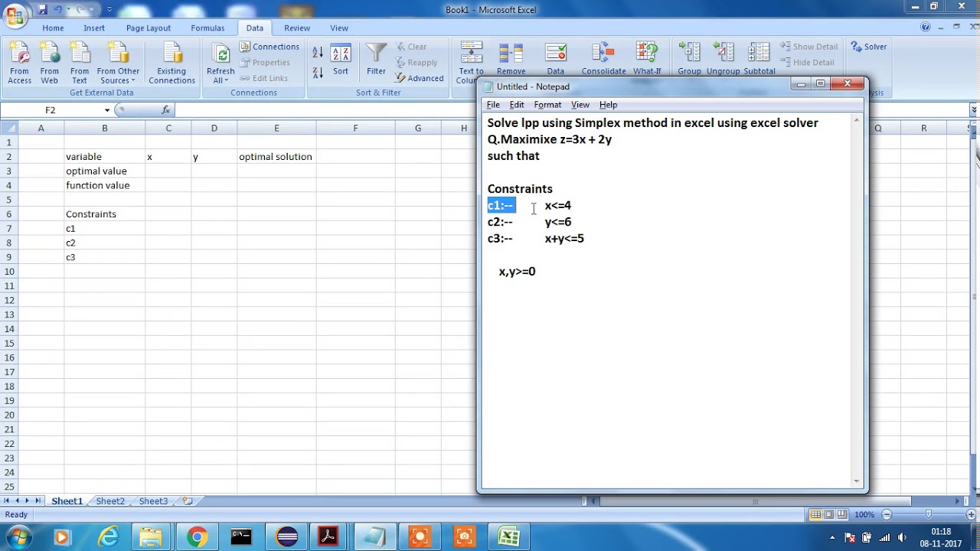Open From Other Sources dropdown

click(x=118, y=64)
